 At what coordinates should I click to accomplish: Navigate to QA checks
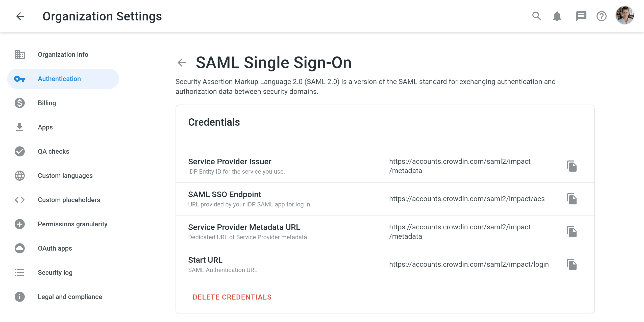[53, 151]
